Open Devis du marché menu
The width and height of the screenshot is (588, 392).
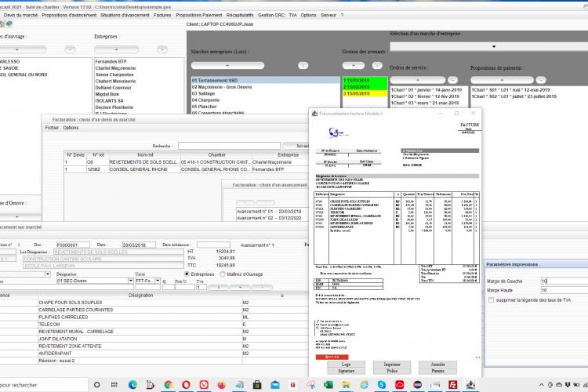20,15
